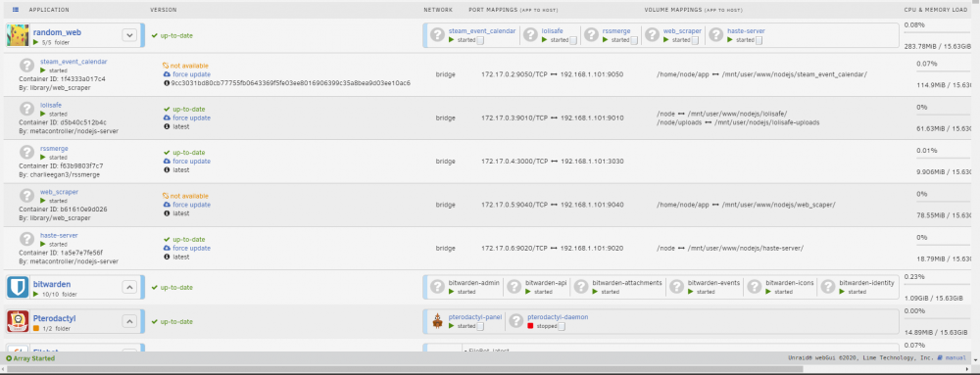Image resolution: width=980 pixels, height=375 pixels.
Task: Click bitwarden-api question-mark icon
Action: pos(514,287)
